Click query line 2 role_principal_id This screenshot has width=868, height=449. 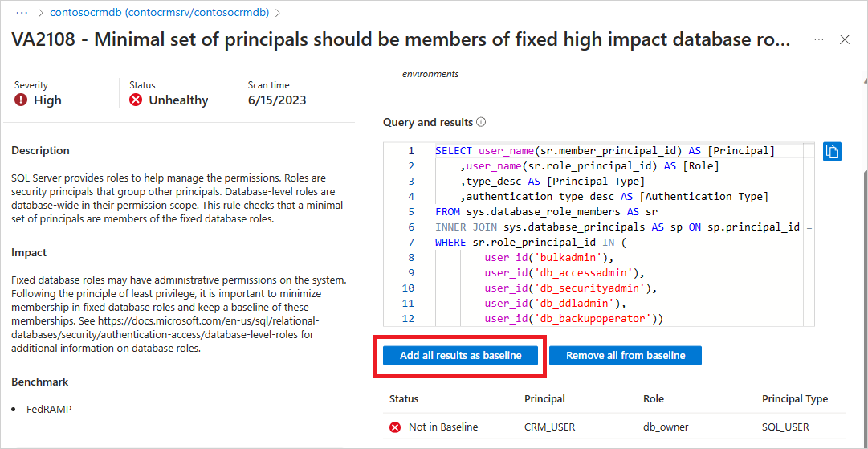(589, 166)
